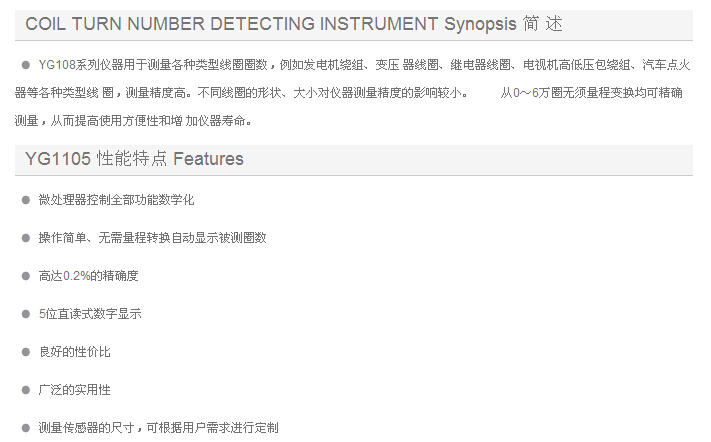
Task: Click the bullet beside 5位直读式数字显示
Action: (25, 314)
